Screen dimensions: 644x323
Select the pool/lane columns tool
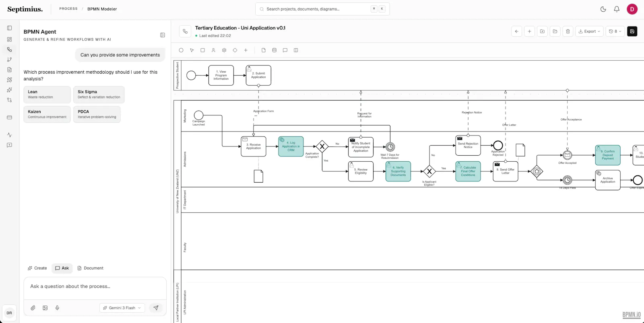tap(296, 50)
